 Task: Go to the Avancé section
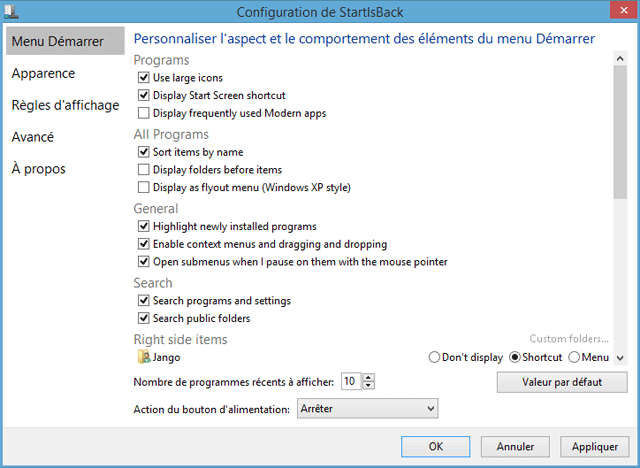pyautogui.click(x=33, y=137)
